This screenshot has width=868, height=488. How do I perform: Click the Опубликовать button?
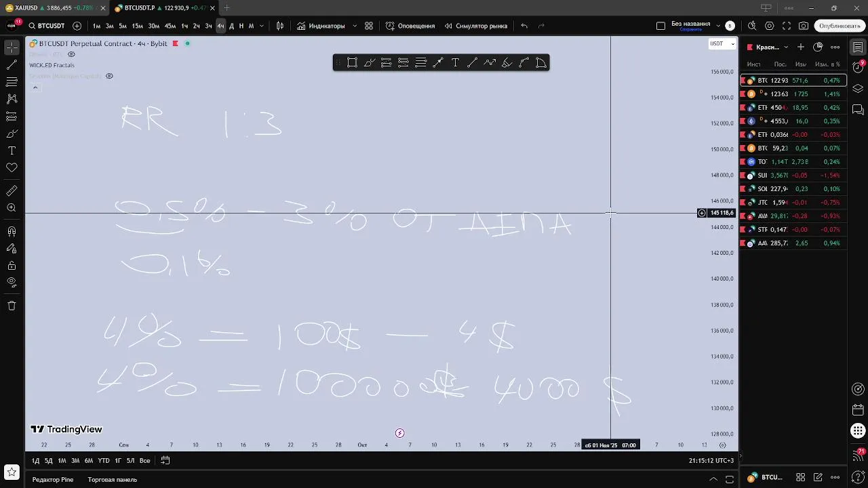[x=840, y=26]
